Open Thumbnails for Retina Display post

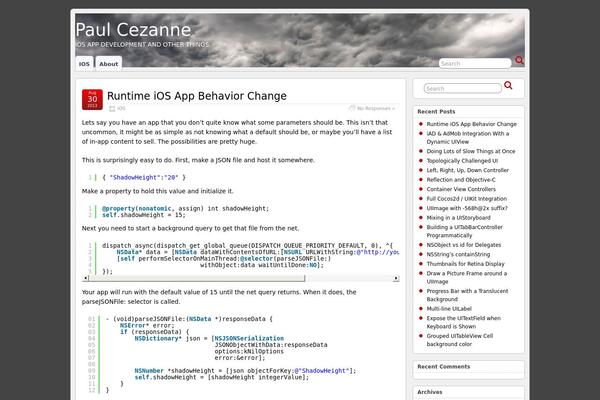[x=466, y=264]
